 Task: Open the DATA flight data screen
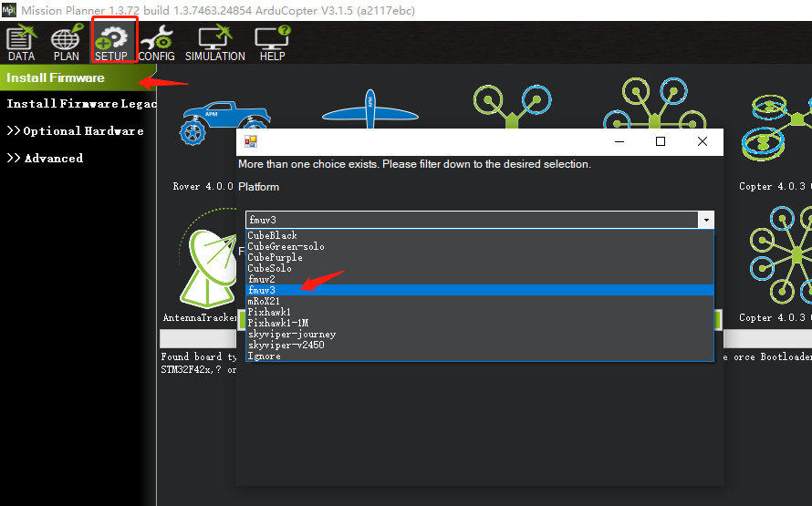point(22,43)
